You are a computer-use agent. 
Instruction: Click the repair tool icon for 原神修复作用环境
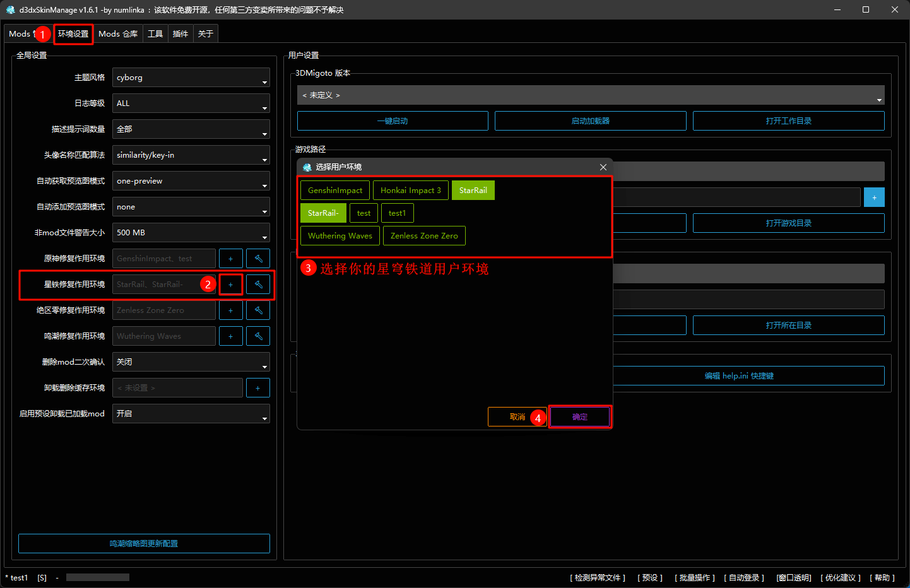[258, 259]
